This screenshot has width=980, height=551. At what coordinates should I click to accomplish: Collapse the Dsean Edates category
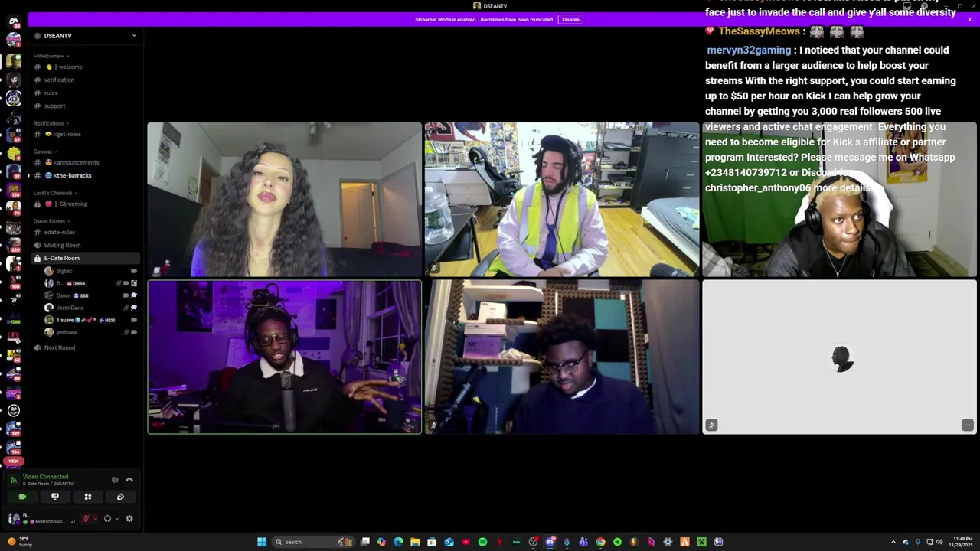[52, 221]
